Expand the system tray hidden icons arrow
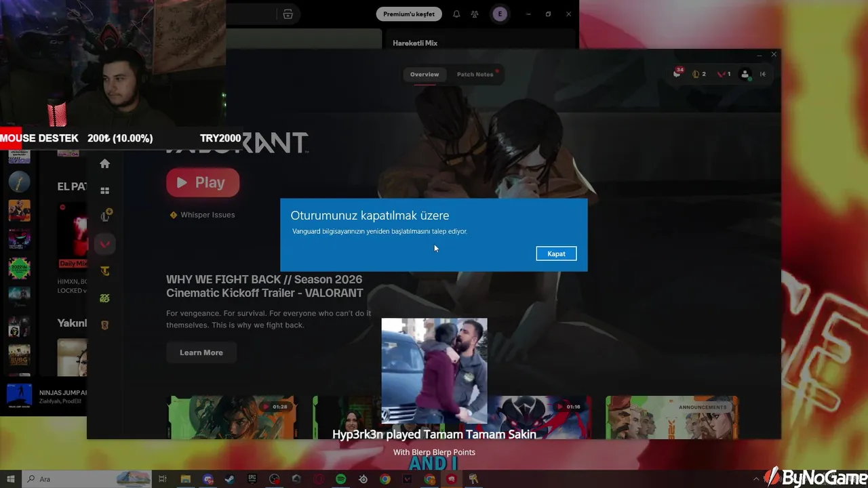 pyautogui.click(x=756, y=479)
